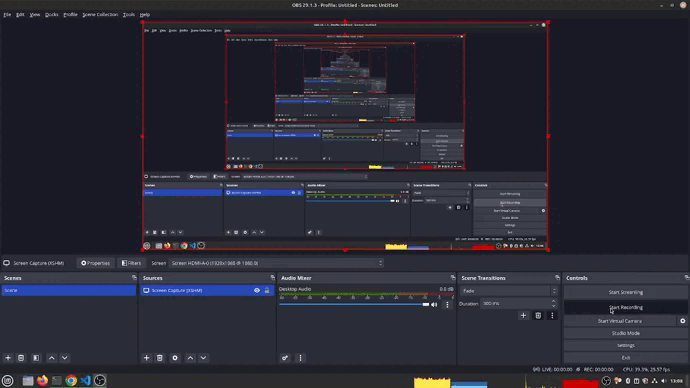Mute Desktop Audio speaker icon
690x388 pixels.
pos(434,304)
